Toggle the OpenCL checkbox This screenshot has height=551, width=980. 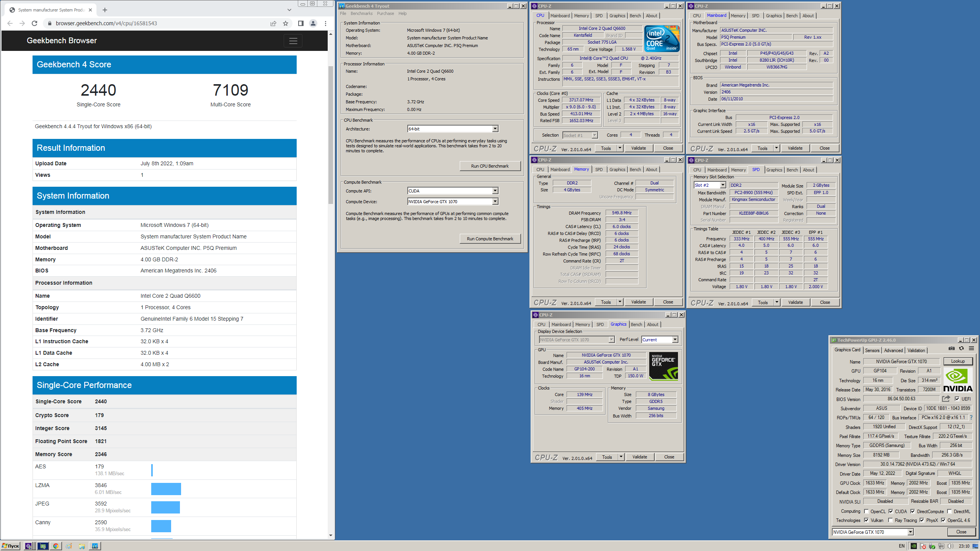[866, 511]
